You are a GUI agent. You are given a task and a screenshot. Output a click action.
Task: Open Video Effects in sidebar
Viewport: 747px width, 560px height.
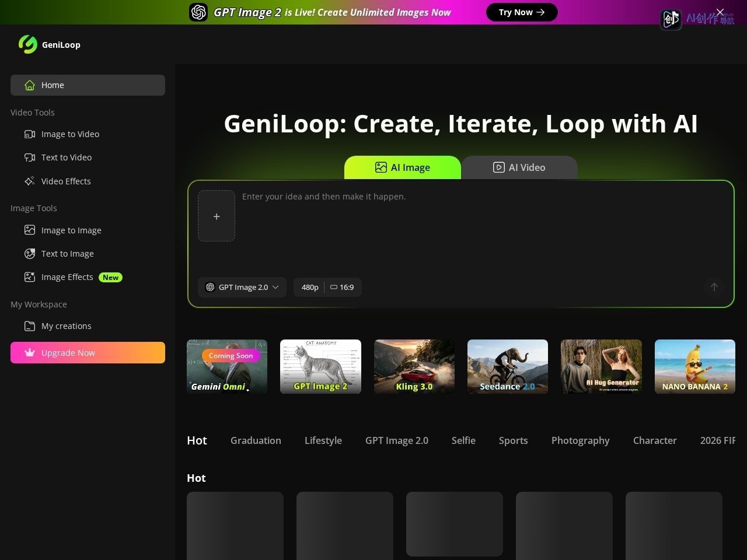point(88,181)
